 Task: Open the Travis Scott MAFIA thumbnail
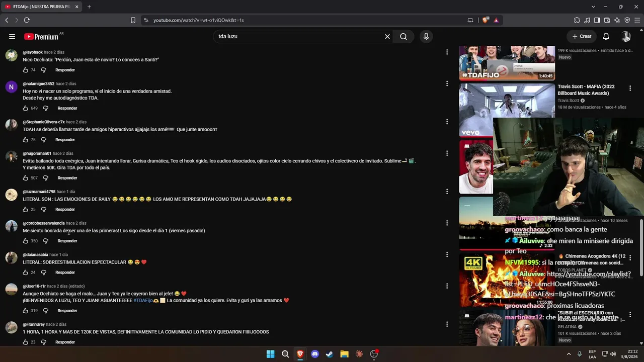[x=507, y=110]
